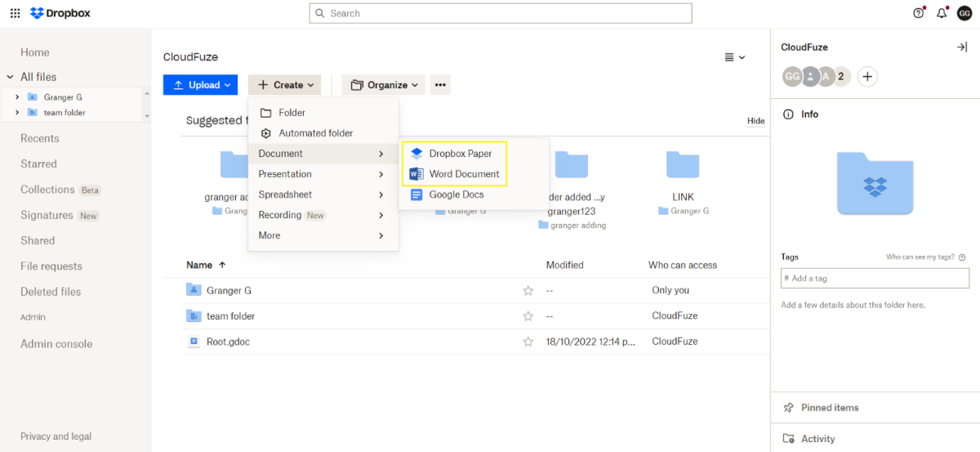Image resolution: width=980 pixels, height=452 pixels.
Task: Go to Home in sidebar
Action: 35,52
